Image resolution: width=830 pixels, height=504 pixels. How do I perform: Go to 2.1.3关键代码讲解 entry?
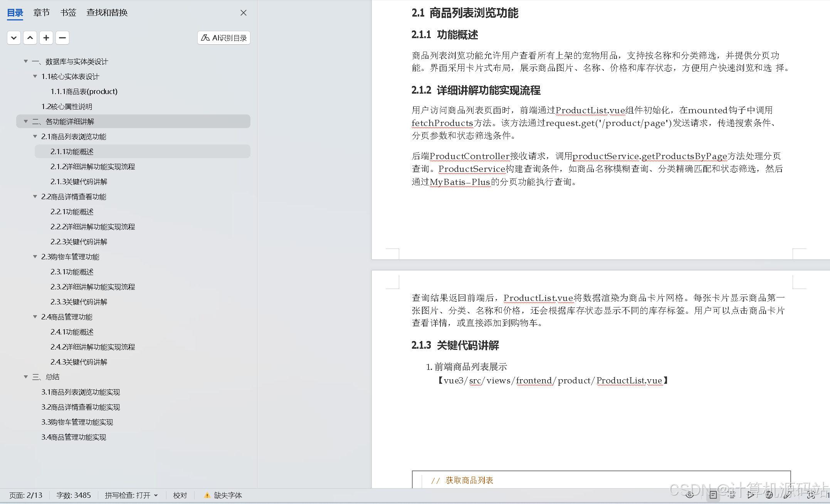(x=79, y=181)
